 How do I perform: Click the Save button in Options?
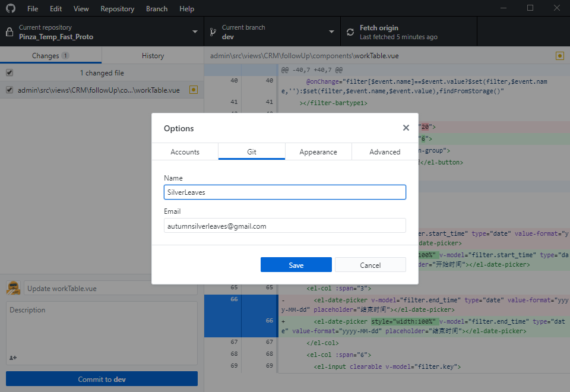[x=296, y=264]
